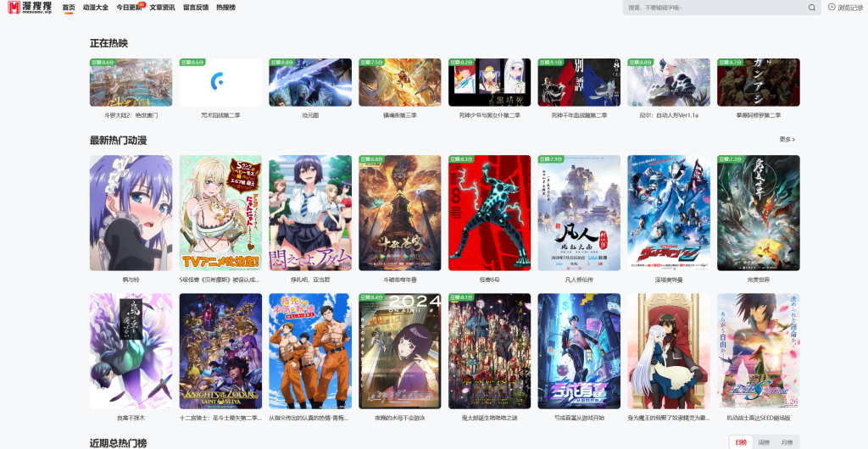Click the 豆瓣 8.6分 badge on 斗罗大陆2
This screenshot has width=868, height=449.
(103, 63)
